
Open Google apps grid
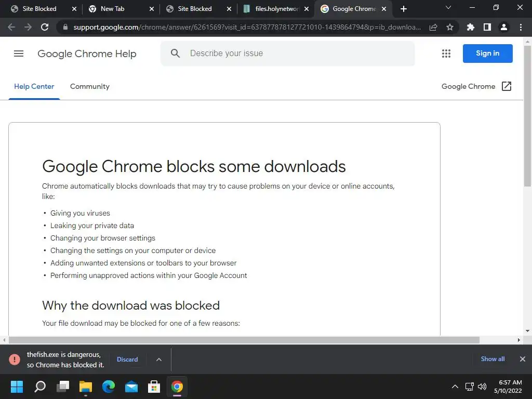tap(446, 54)
